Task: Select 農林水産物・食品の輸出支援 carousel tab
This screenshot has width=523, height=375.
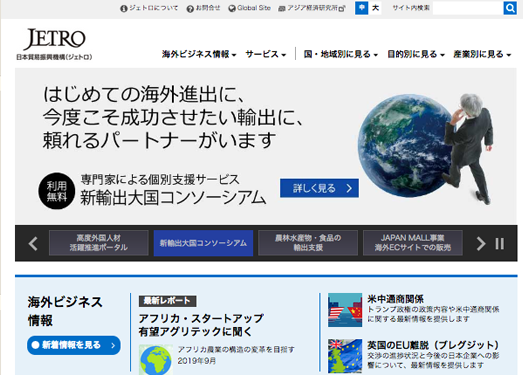Action: coord(308,243)
